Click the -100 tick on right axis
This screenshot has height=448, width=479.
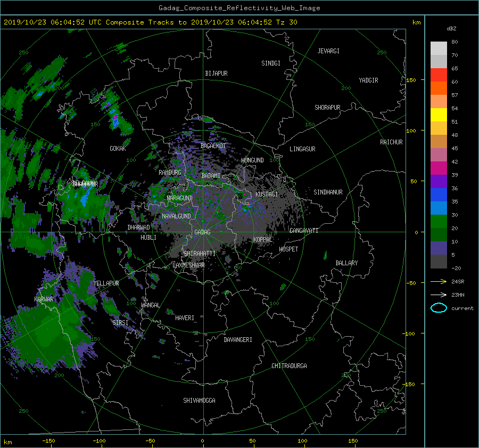[x=409, y=333]
